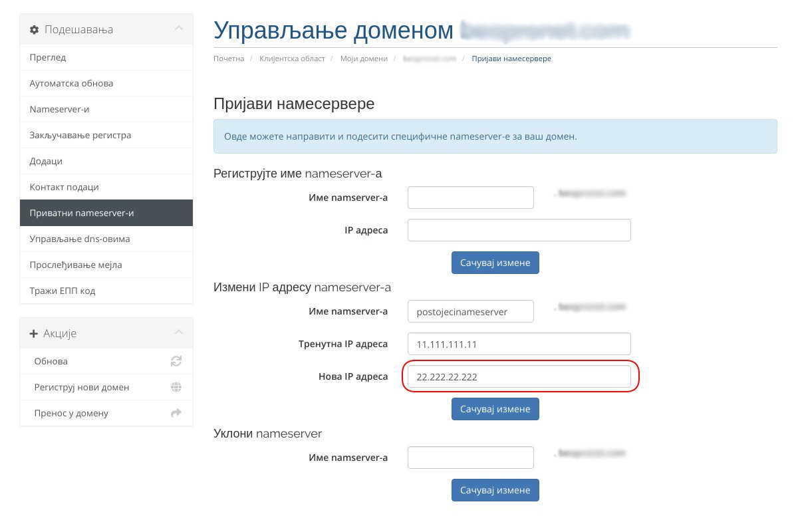Click the globe icon next to Региструј нови домен
The image size is (798, 532).
(x=176, y=387)
